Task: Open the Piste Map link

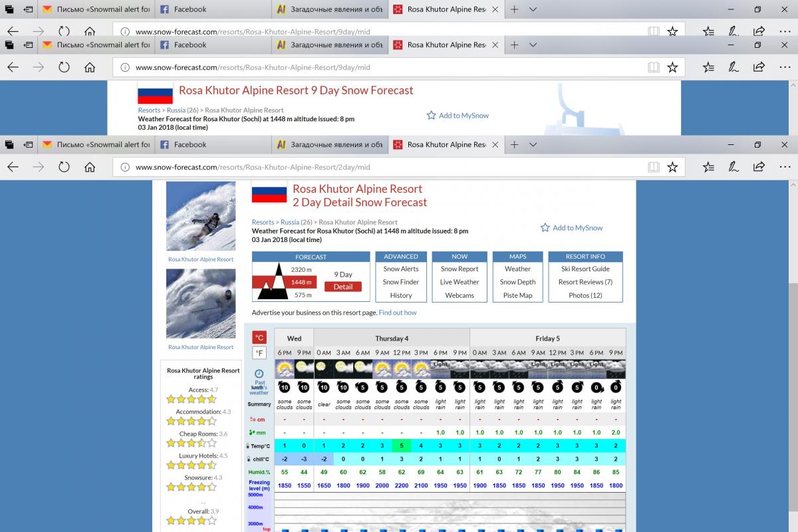Action: tap(517, 295)
